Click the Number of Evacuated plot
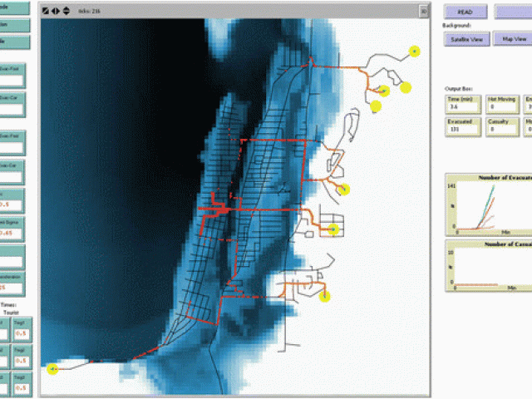Viewport: 532px width, 399px height. click(x=489, y=204)
